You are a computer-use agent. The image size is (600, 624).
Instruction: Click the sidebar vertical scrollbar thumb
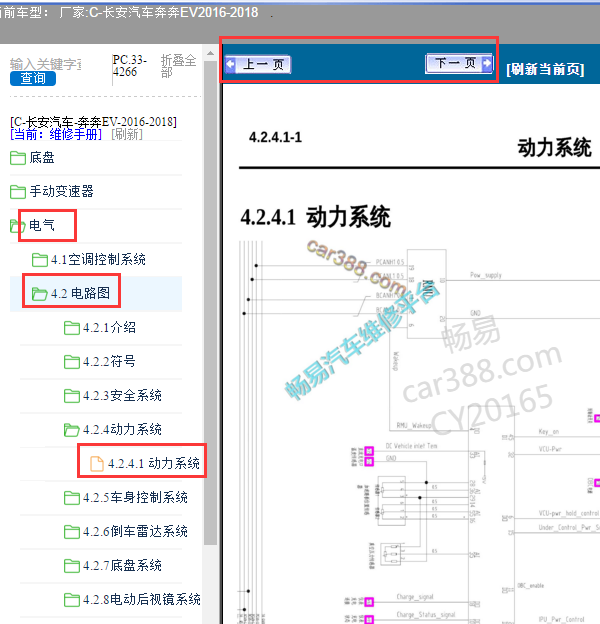210,302
